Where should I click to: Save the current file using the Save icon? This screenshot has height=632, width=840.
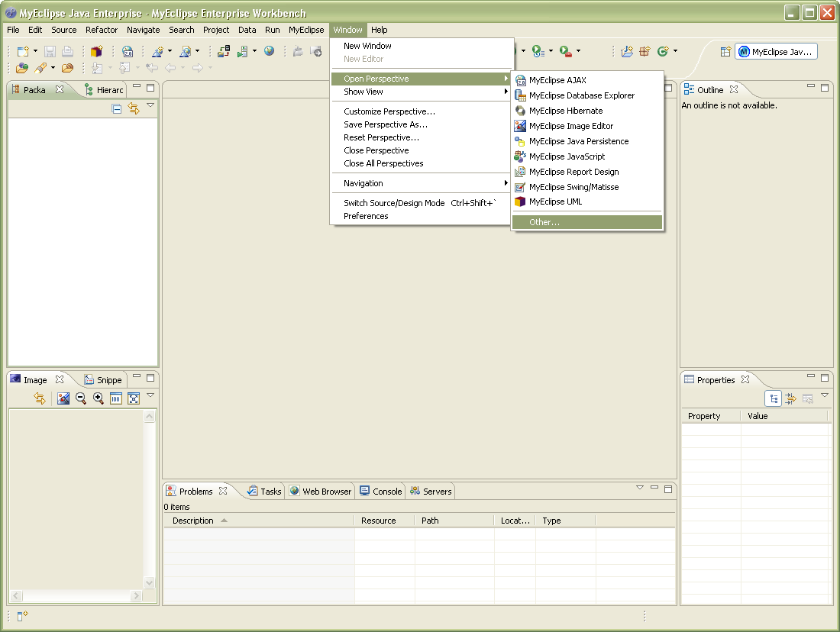tap(50, 51)
